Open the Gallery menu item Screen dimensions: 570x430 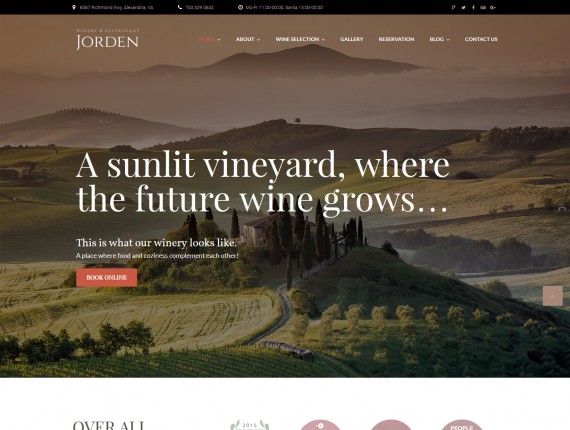tap(352, 39)
